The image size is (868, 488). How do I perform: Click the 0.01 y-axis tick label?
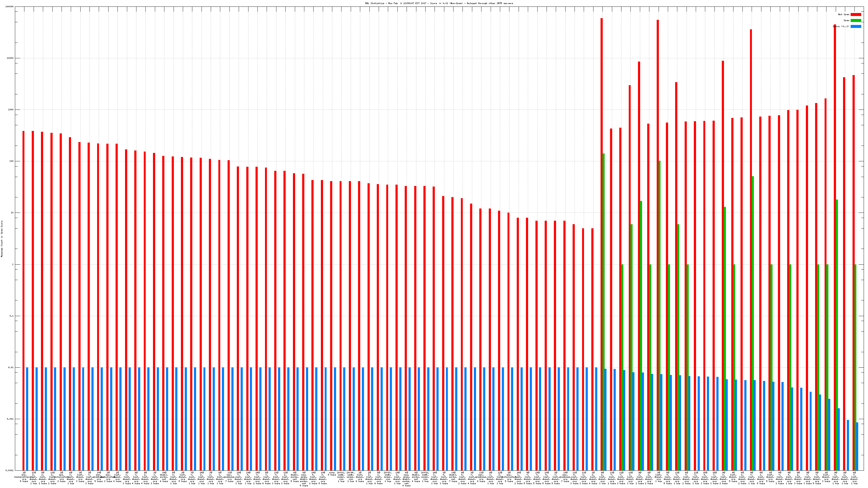(11, 367)
